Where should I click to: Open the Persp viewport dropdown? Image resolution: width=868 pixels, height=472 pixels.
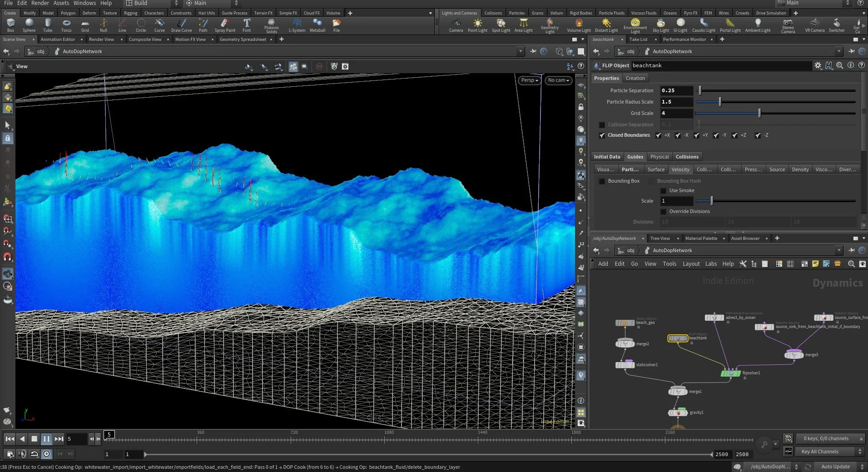[529, 80]
